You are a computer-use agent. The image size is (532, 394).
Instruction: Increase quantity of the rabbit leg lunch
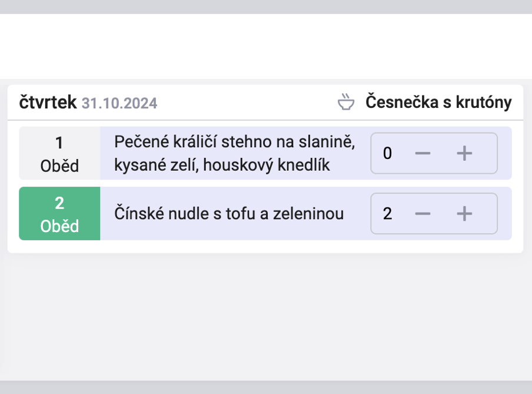(x=464, y=154)
